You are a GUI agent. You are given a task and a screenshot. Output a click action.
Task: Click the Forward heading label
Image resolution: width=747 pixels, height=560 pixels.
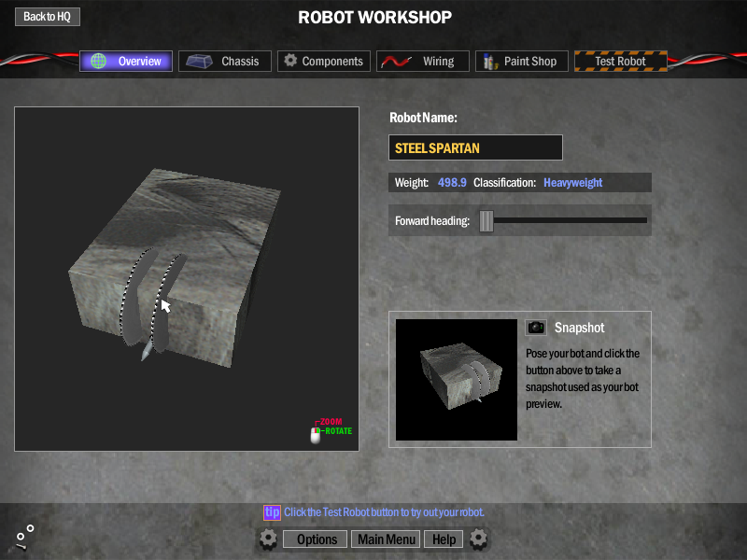[432, 221]
